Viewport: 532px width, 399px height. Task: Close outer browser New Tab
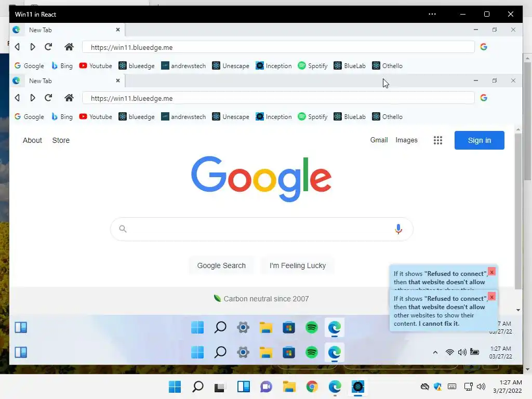coord(118,30)
